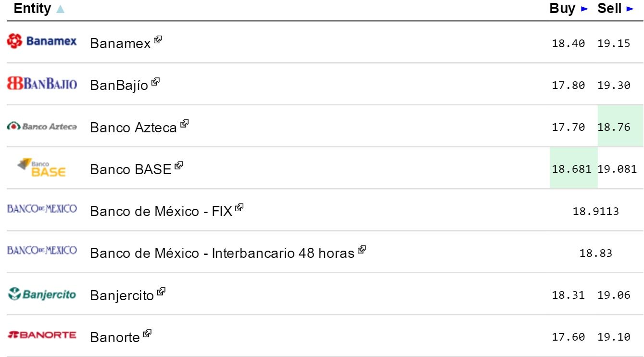The image size is (644, 357).
Task: Open external link icon beside Banco BASE
Action: pyautogui.click(x=179, y=166)
